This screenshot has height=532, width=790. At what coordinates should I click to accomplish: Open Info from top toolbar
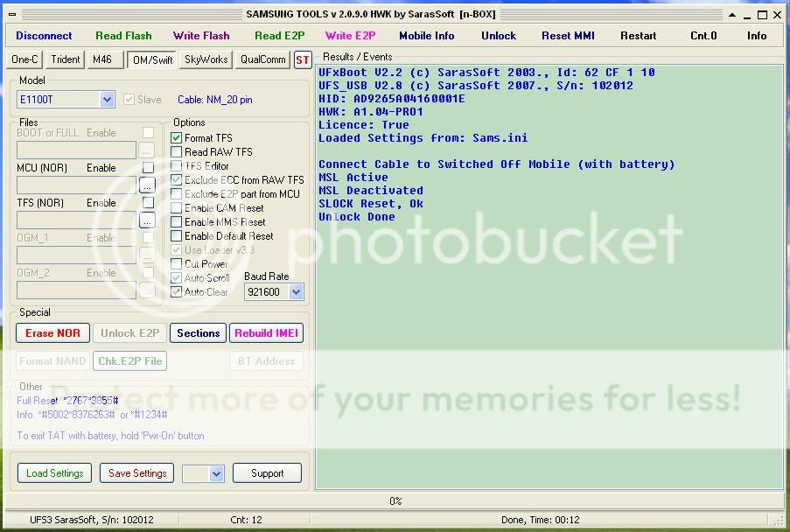pyautogui.click(x=757, y=36)
